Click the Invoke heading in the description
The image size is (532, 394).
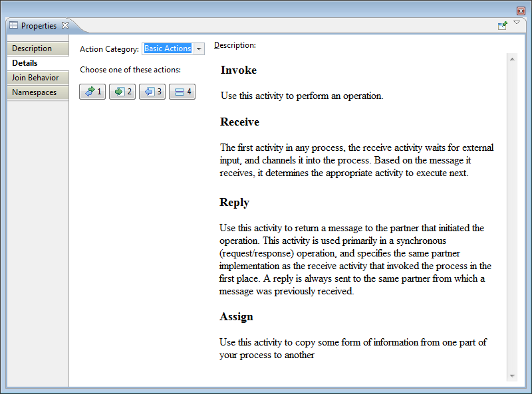point(238,70)
